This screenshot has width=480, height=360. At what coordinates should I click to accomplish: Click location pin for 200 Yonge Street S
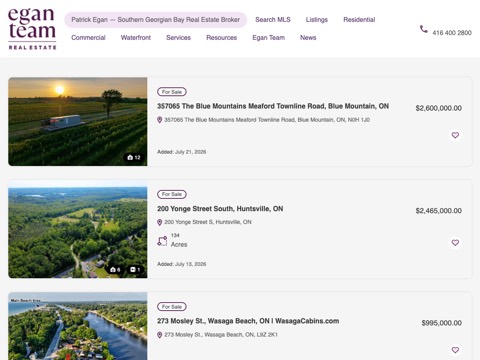pyautogui.click(x=160, y=222)
